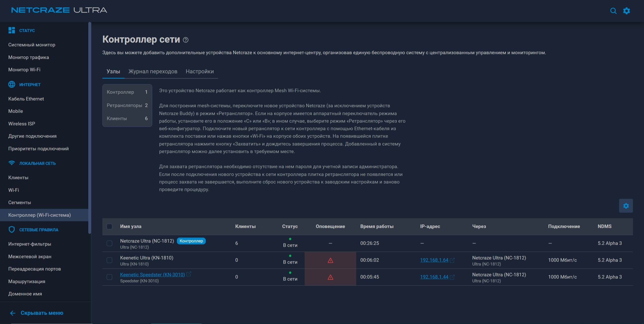644x324 pixels.
Task: Collapse sidebar with Скрывать меню
Action: [36, 313]
